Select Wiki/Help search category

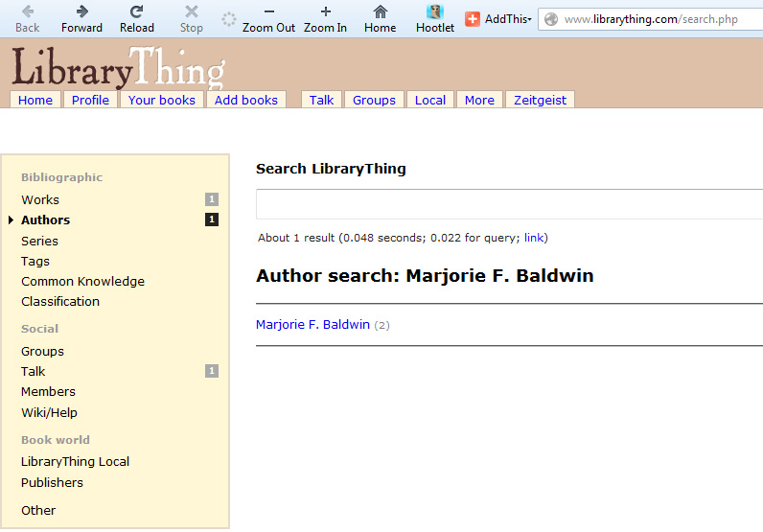coord(49,412)
